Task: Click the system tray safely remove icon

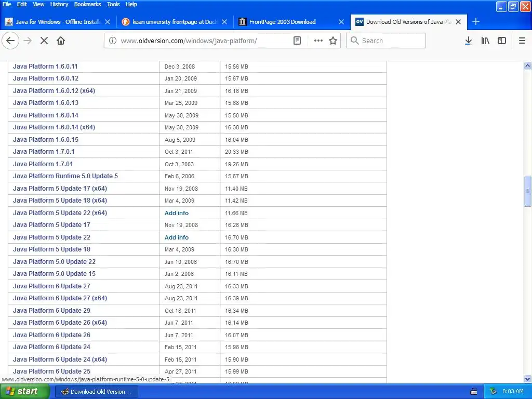Action: click(494, 392)
